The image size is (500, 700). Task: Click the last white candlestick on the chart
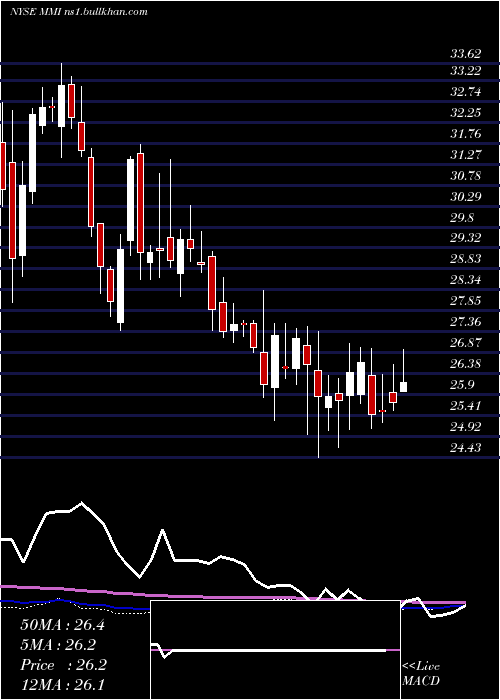[x=404, y=387]
